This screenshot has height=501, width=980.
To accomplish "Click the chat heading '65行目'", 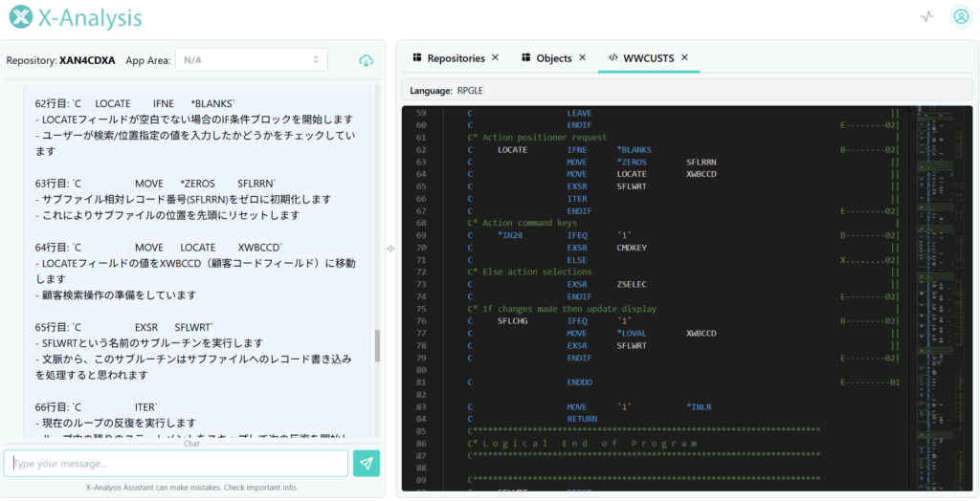I will (52, 327).
